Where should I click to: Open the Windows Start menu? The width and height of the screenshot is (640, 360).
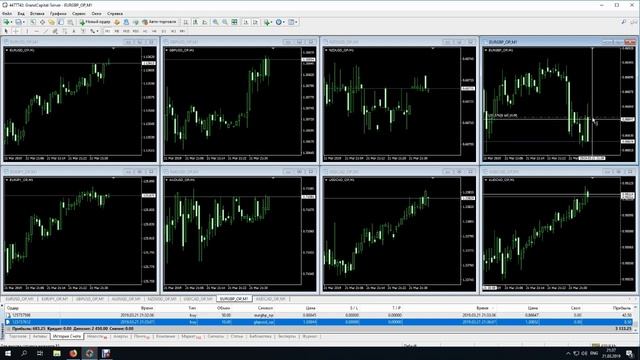8,353
